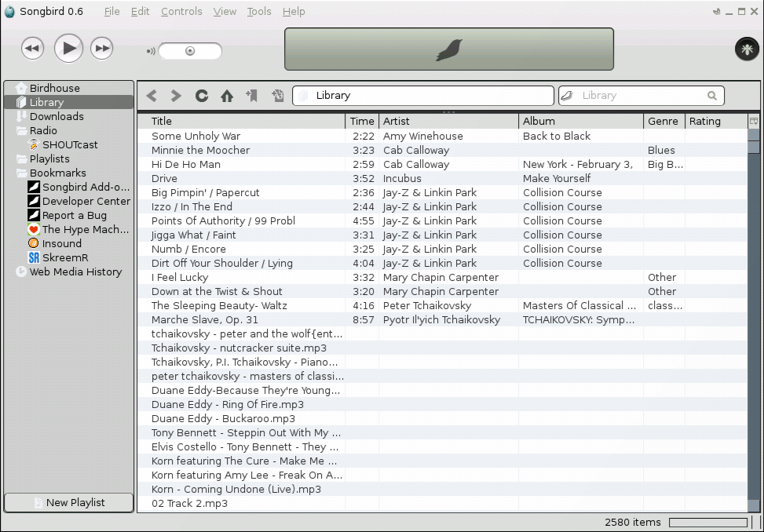Click the Songbird application logo icon
The width and height of the screenshot is (764, 532).
pyautogui.click(x=9, y=12)
